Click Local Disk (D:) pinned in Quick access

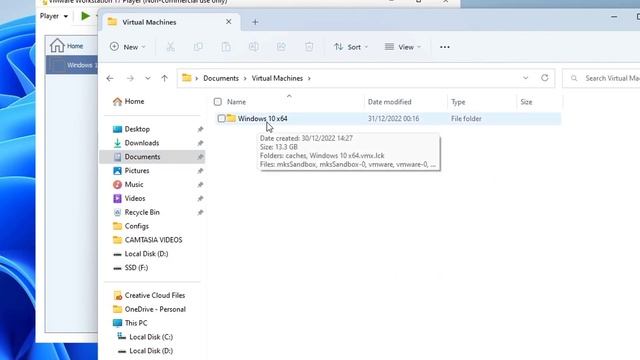(146, 254)
